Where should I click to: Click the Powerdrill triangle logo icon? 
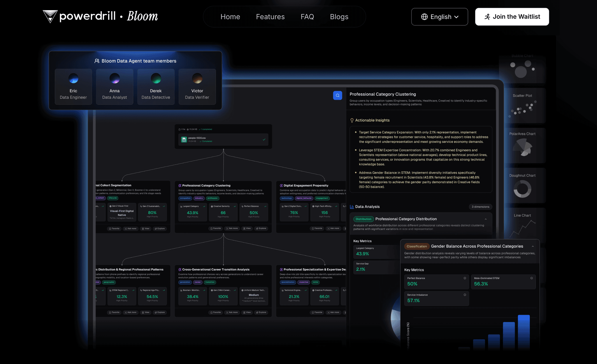[x=50, y=16]
